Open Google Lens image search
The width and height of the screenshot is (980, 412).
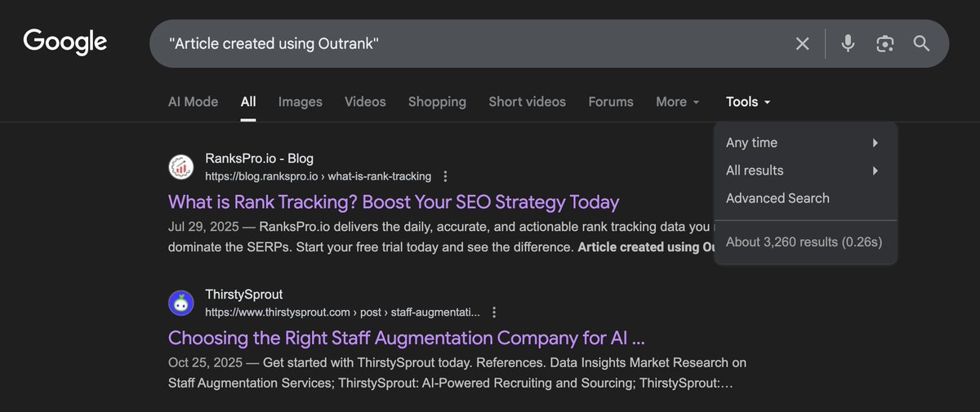pos(885,43)
